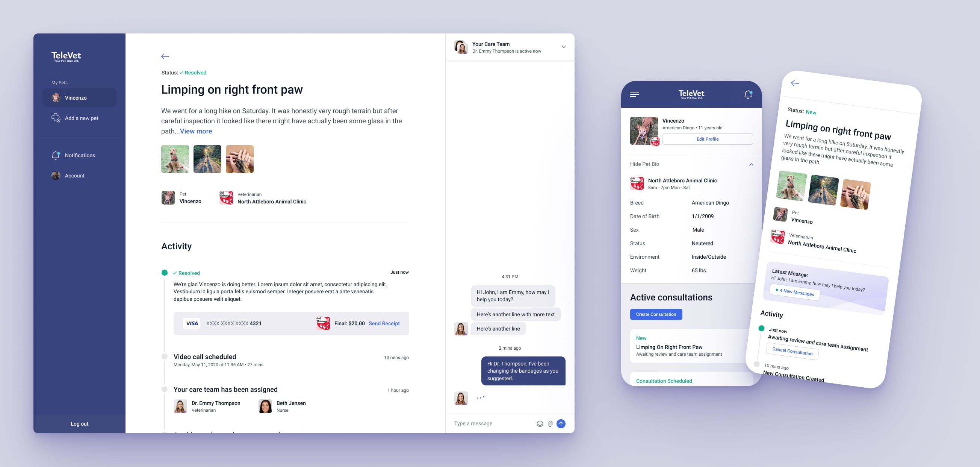
Task: Click the Create Consultation button
Action: click(656, 313)
